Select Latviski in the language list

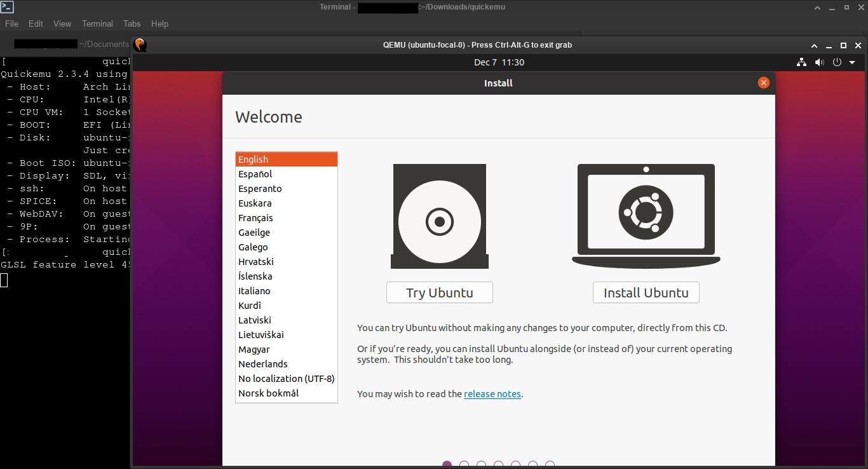(x=286, y=320)
